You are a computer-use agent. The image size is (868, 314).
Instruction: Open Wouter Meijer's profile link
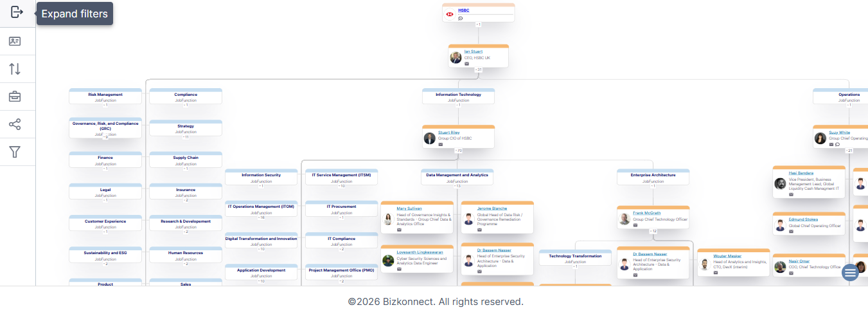coord(727,256)
